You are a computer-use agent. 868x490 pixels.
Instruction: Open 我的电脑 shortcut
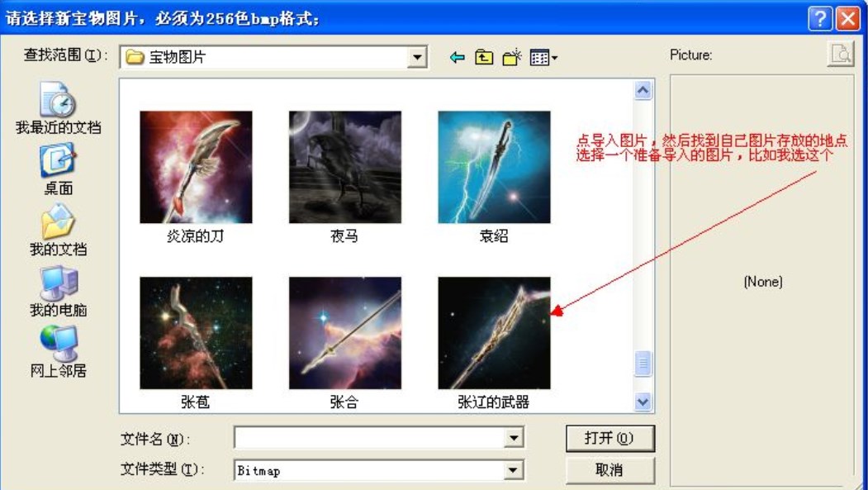pyautogui.click(x=58, y=291)
